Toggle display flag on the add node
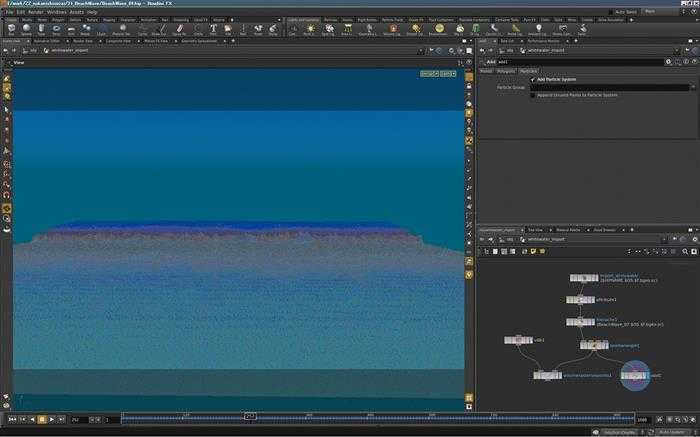 [x=647, y=376]
